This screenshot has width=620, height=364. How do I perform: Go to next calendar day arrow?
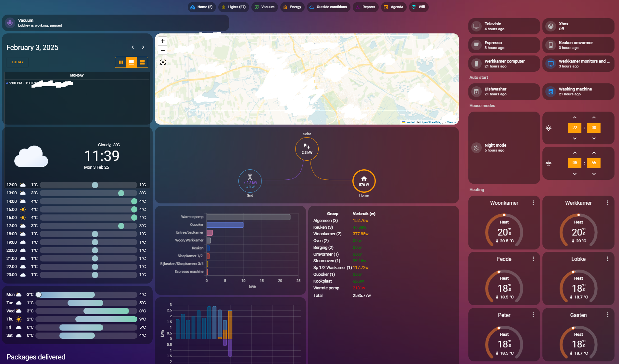pyautogui.click(x=143, y=47)
